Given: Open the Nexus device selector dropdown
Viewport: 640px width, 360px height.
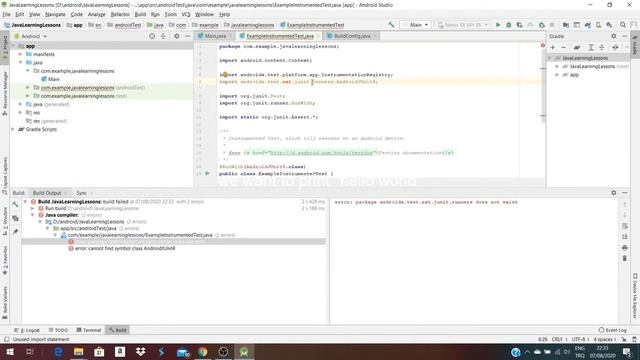Looking at the screenshot, I should [x=462, y=25].
